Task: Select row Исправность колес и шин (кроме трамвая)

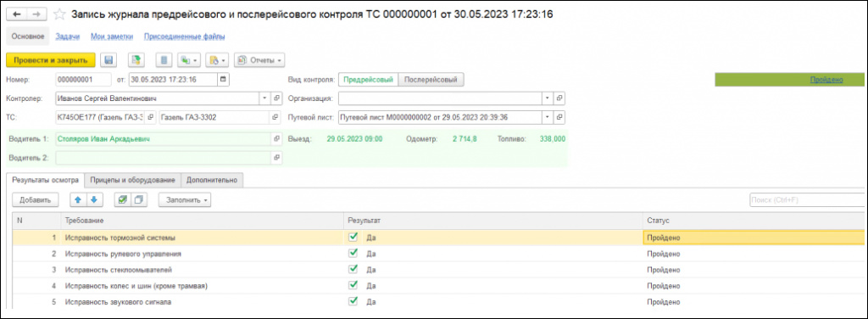Action: [438, 286]
